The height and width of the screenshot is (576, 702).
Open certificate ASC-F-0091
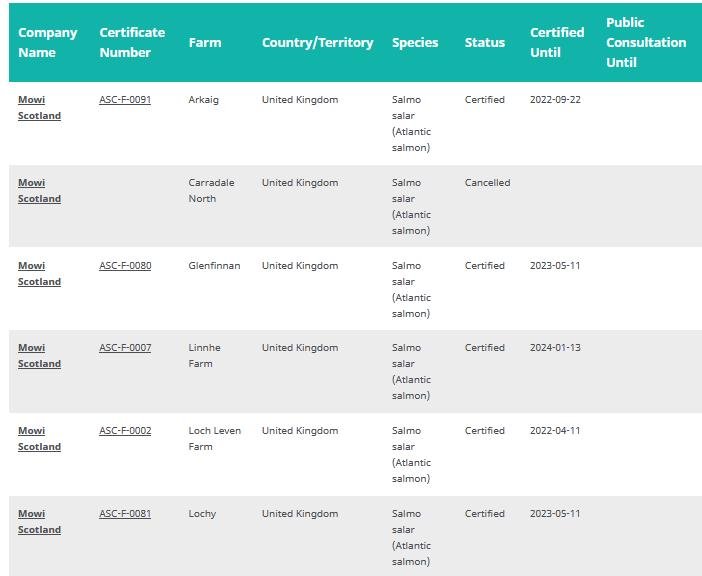[x=125, y=99]
